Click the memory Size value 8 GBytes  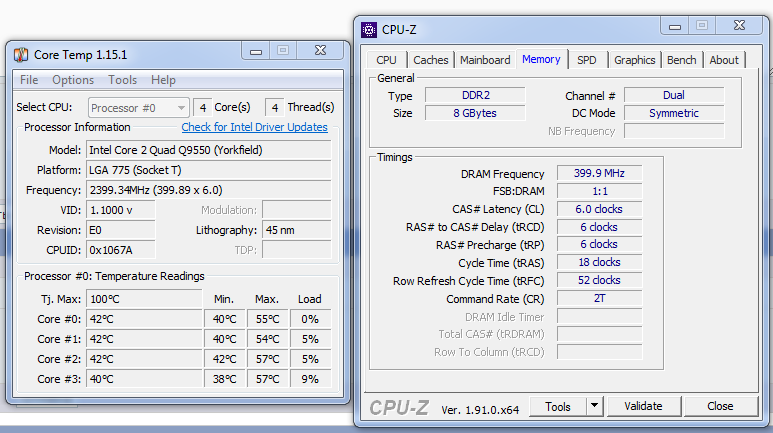pos(475,113)
